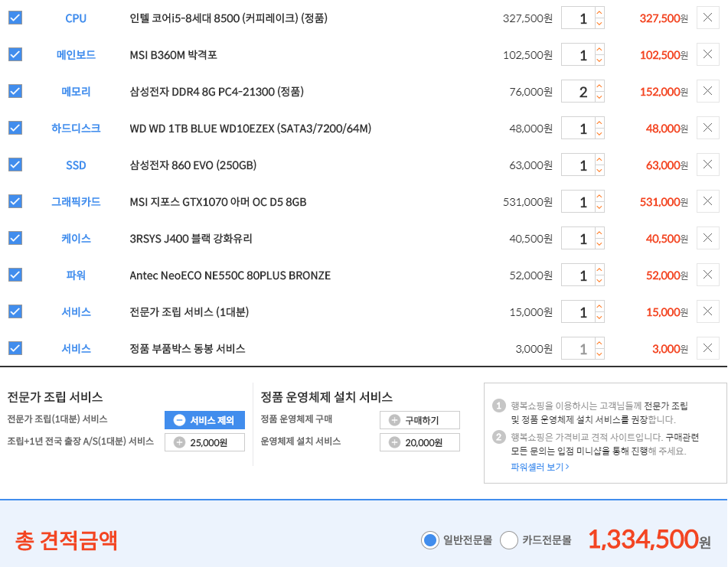This screenshot has width=728, height=567.
Task: Remove the Antec power supply row
Action: (x=707, y=275)
